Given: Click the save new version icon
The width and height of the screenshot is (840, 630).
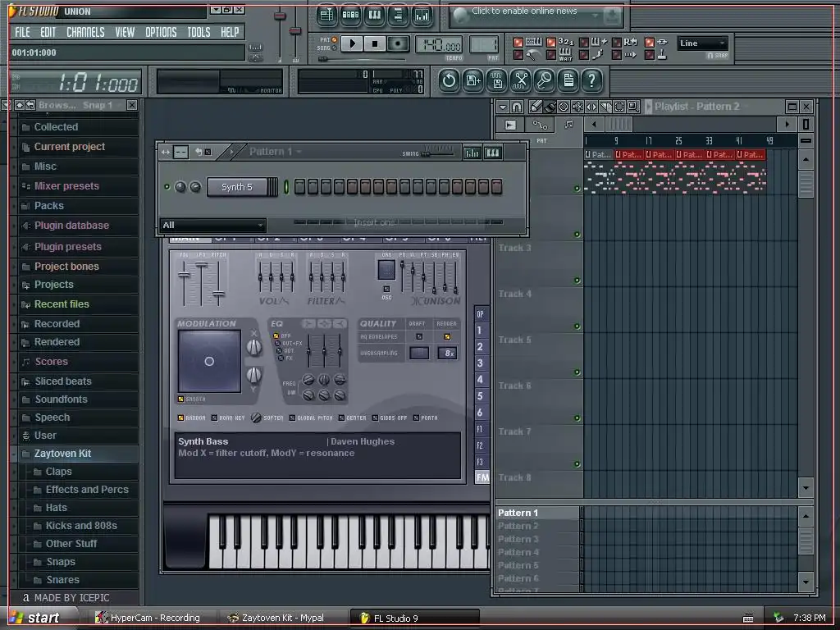Looking at the screenshot, I should click(473, 81).
